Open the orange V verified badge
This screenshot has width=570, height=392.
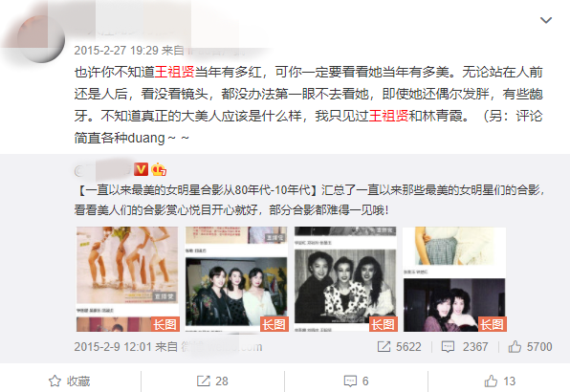click(x=141, y=169)
